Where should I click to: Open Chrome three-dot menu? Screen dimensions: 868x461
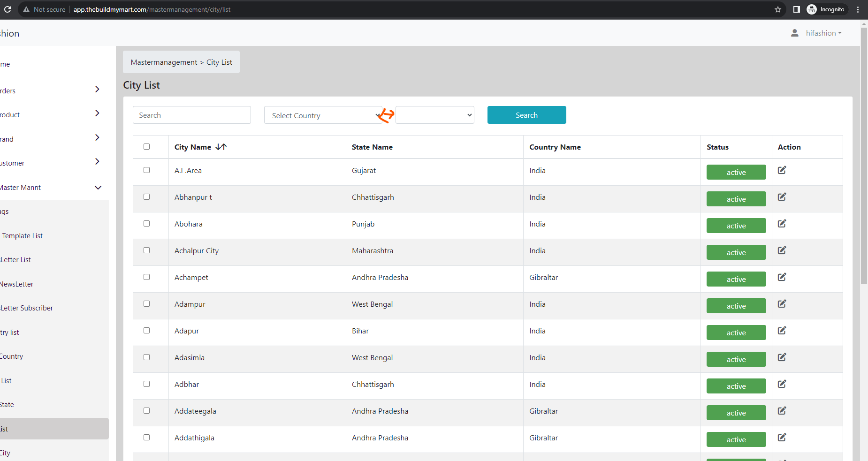(x=858, y=9)
